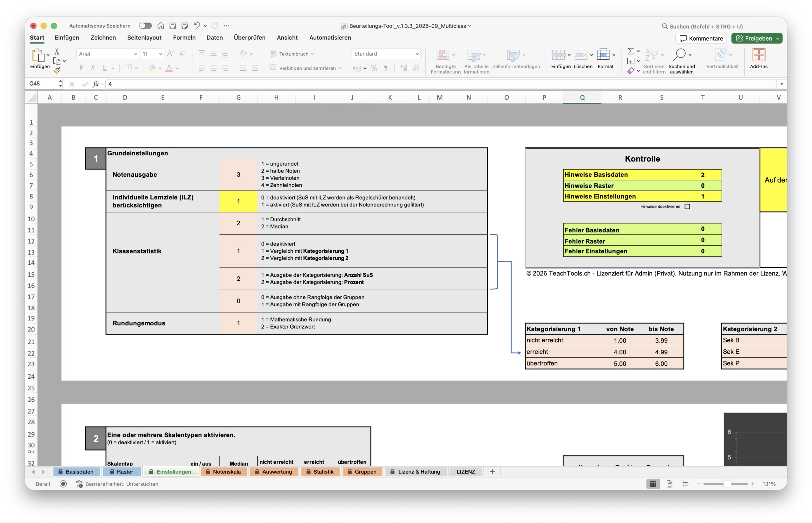The image size is (812, 523).
Task: Click the insert function fx icon
Action: click(x=96, y=84)
